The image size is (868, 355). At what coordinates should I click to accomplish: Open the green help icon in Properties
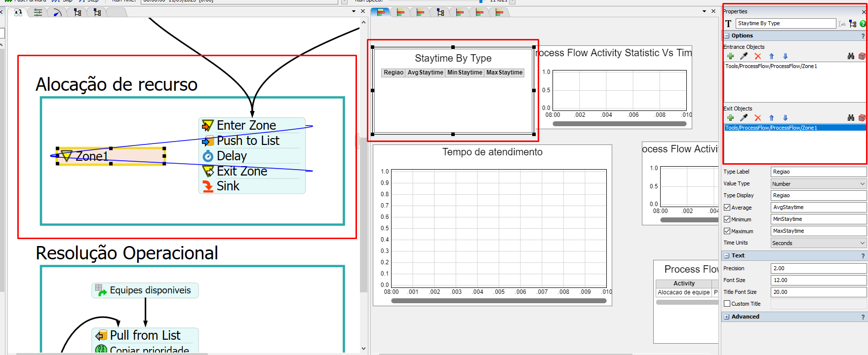pyautogui.click(x=863, y=24)
